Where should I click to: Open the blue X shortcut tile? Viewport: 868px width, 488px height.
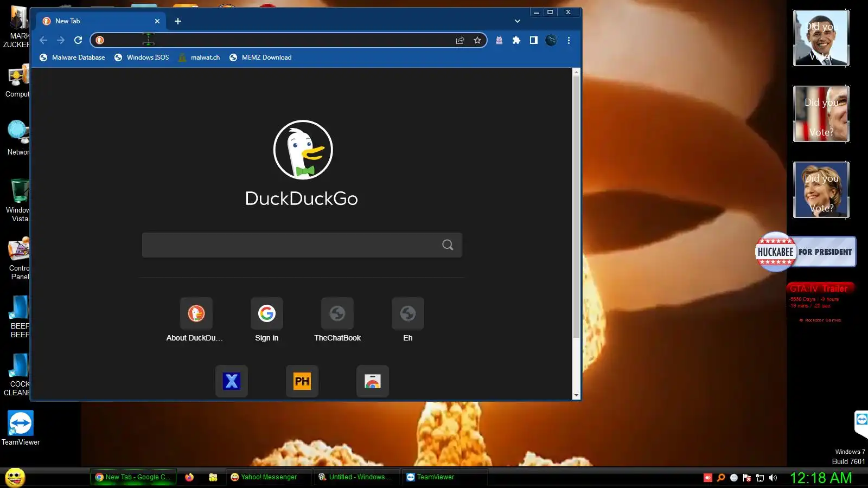tap(232, 381)
